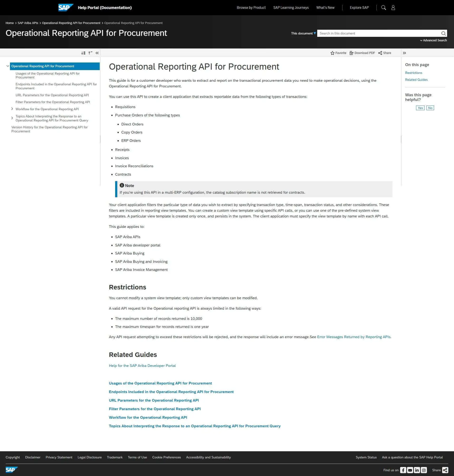The image size is (454, 476).
Task: Hide the left navigation pane chevrons
Action: pyautogui.click(x=97, y=53)
